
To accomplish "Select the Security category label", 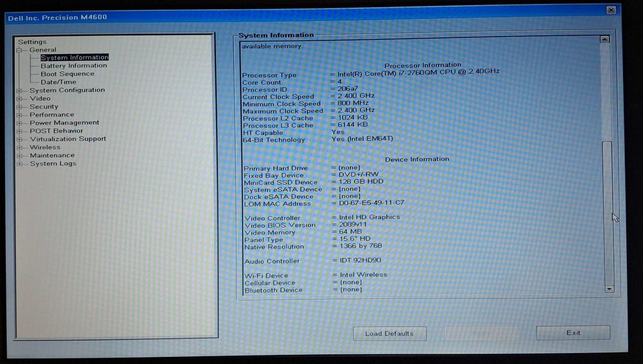I will [44, 107].
